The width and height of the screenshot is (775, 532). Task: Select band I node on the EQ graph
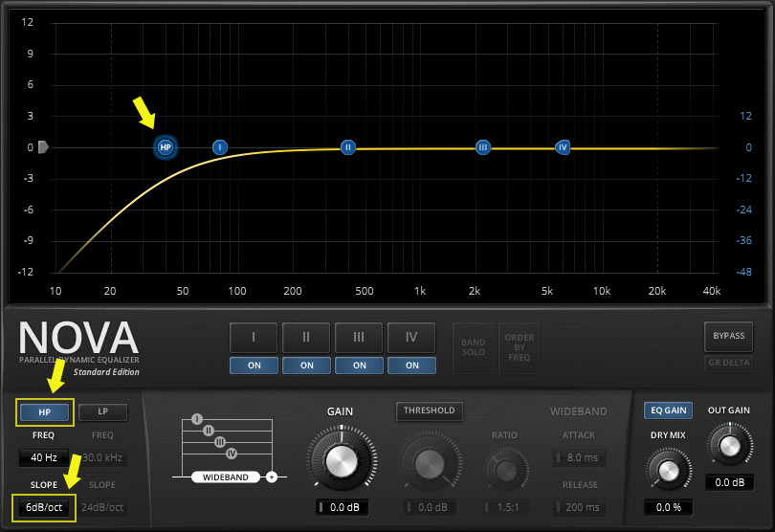[x=220, y=147]
